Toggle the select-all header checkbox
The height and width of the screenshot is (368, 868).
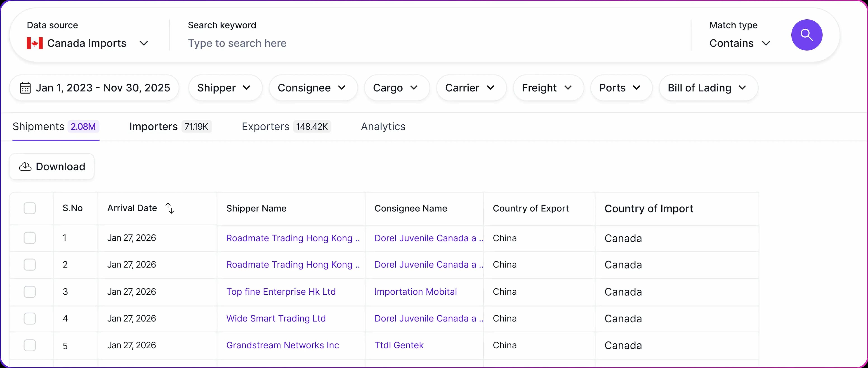pyautogui.click(x=30, y=208)
